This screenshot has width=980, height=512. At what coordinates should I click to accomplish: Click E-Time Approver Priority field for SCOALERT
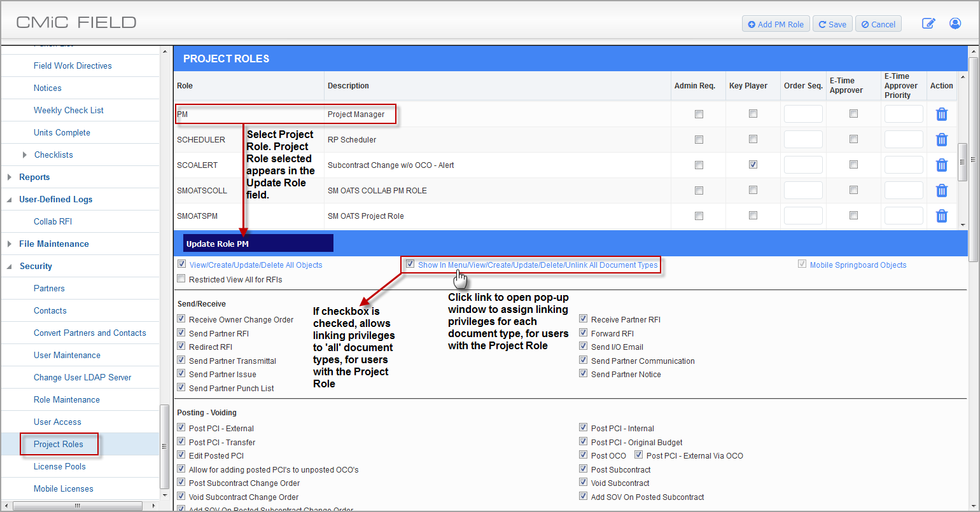point(904,165)
